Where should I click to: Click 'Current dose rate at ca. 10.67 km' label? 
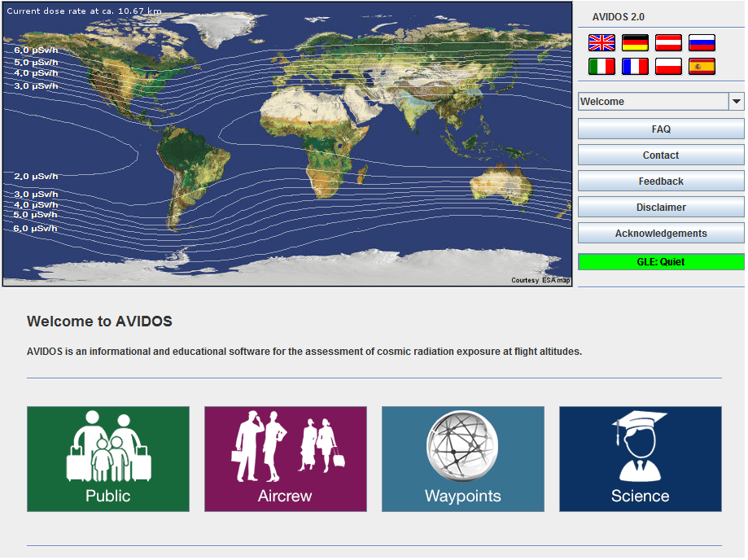point(84,11)
